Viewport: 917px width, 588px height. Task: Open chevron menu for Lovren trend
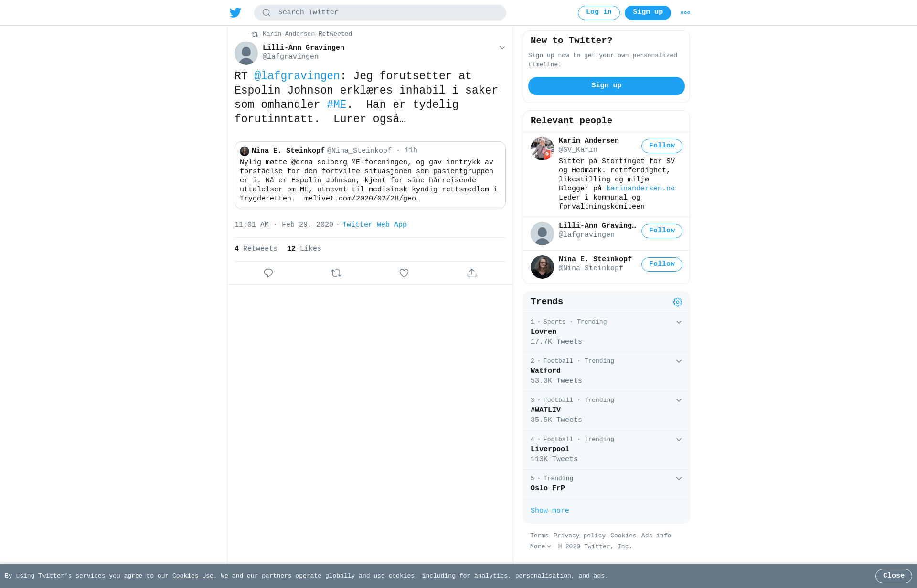[x=679, y=322]
